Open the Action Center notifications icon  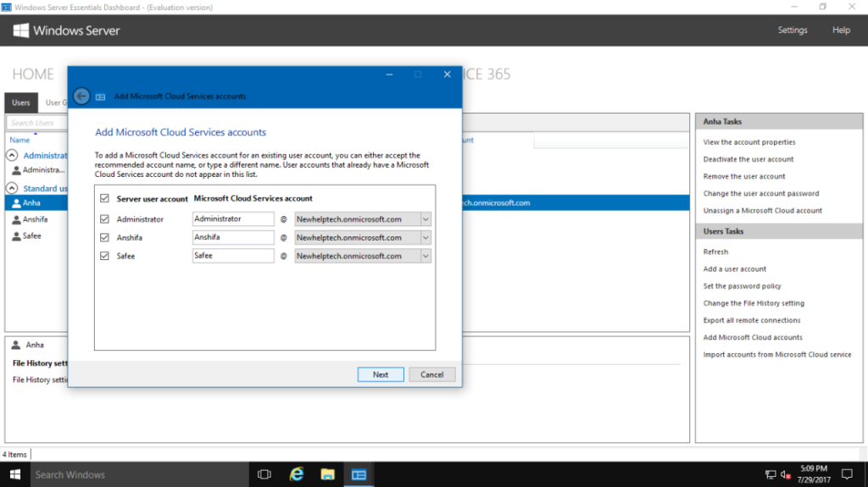tap(847, 474)
